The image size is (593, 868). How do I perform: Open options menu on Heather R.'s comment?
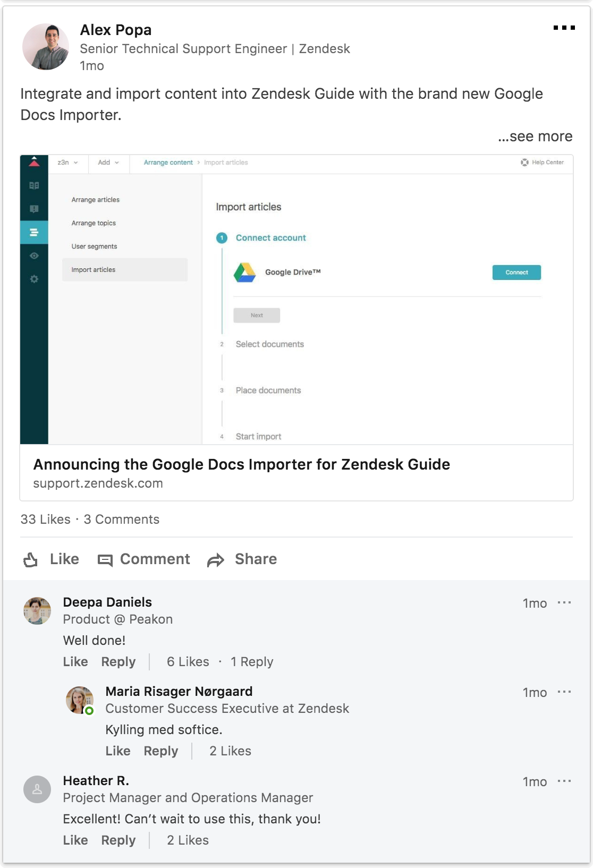pyautogui.click(x=564, y=781)
